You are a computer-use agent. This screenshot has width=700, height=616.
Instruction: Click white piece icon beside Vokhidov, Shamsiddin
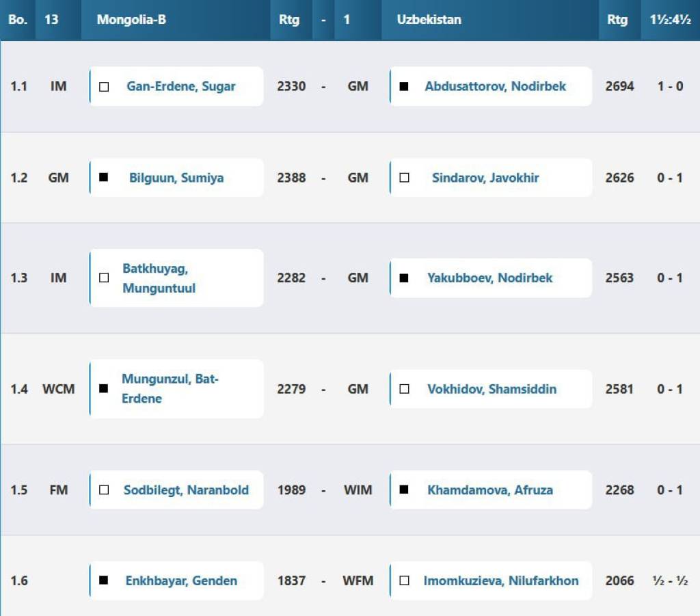pyautogui.click(x=404, y=389)
